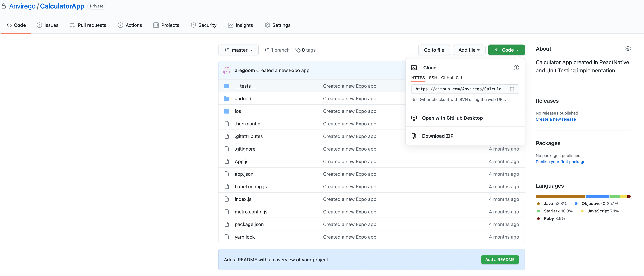Collapse the green Code dropdown button
Image resolution: width=644 pixels, height=276 pixels.
click(506, 50)
